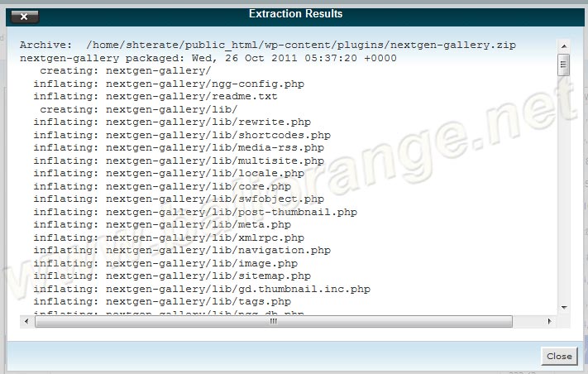Dismiss dialog with title bar X button
This screenshot has height=374, width=588.
24,16
